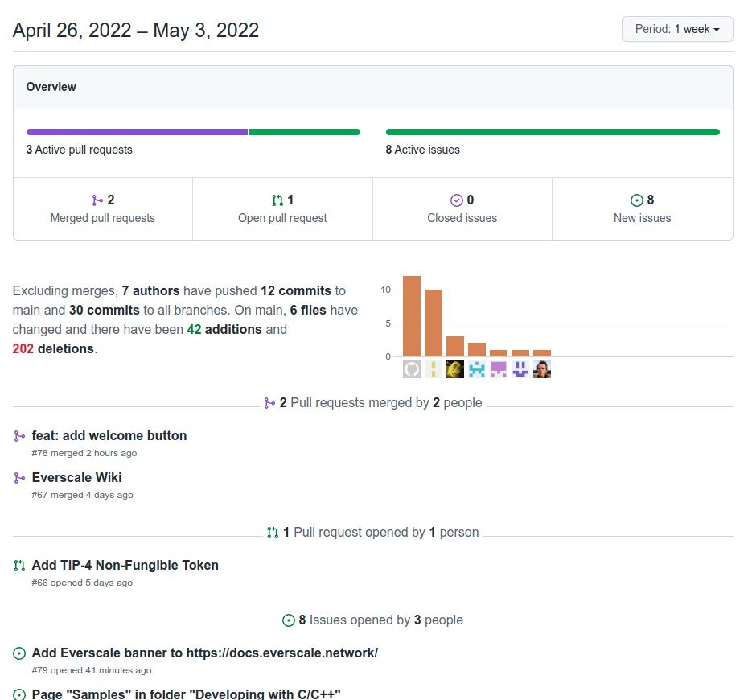Click open PR icon beside Add TIP-4 title

19,566
